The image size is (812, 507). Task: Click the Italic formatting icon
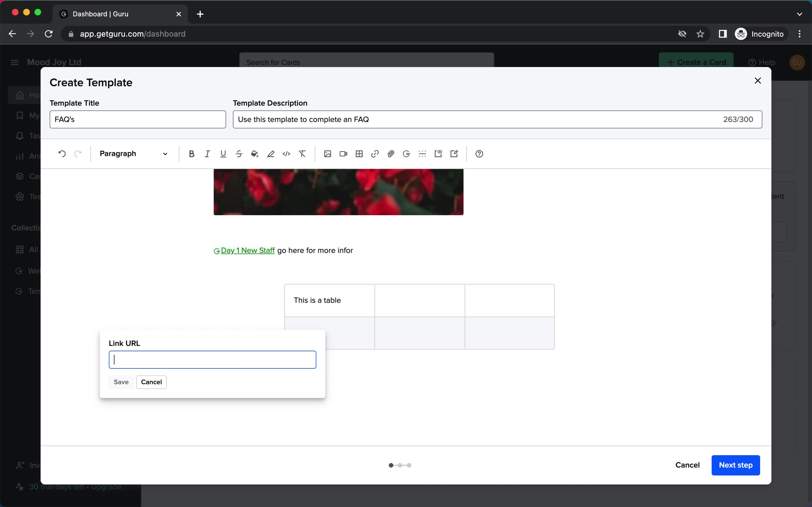pos(208,154)
